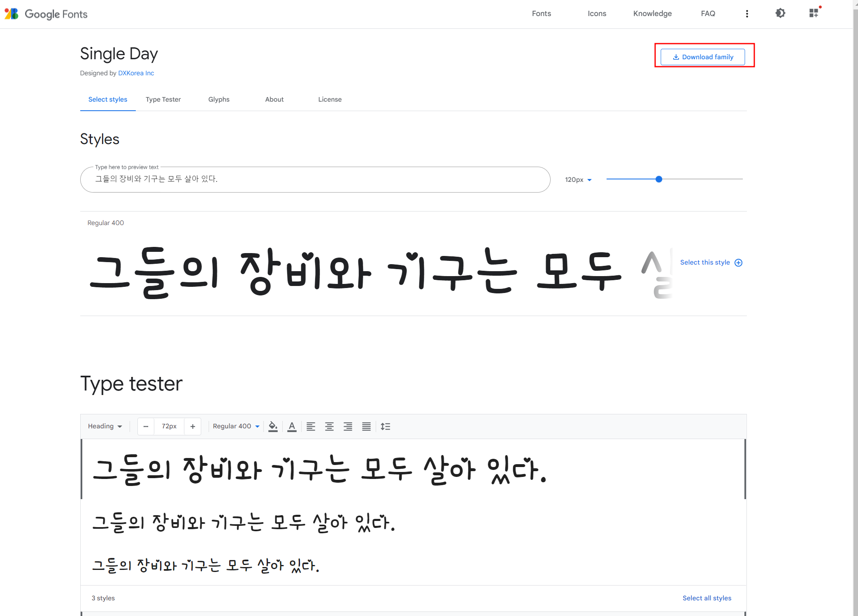Expand the Regular 400 weight dropdown
The width and height of the screenshot is (858, 616).
(x=236, y=426)
